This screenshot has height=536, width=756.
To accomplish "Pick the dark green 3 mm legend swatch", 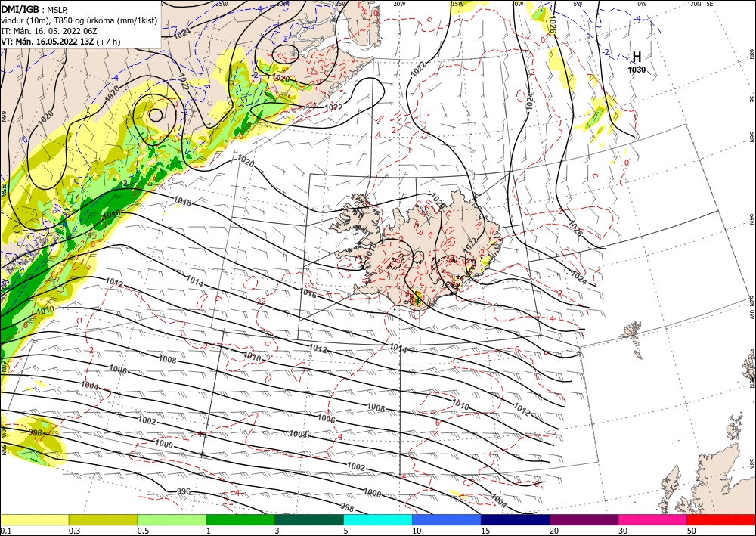I will [309, 519].
